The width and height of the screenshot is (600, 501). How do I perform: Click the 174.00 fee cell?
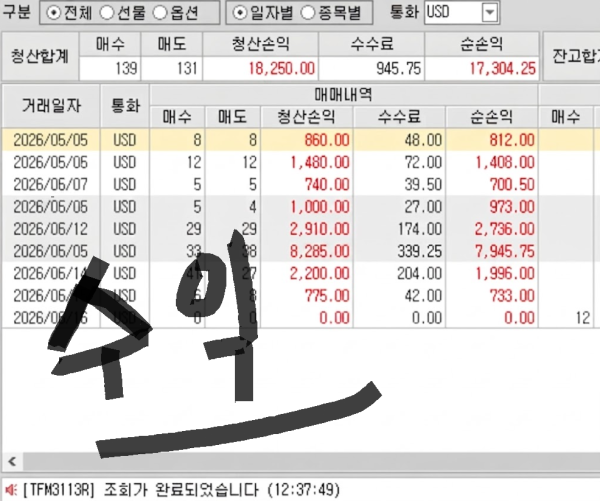[x=399, y=229]
